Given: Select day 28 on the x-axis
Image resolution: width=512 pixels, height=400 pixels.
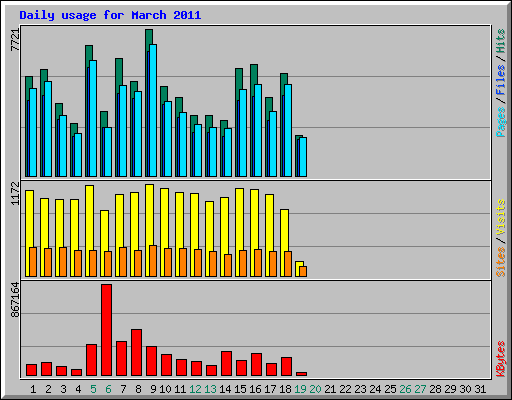Looking at the screenshot, I should (435, 389).
